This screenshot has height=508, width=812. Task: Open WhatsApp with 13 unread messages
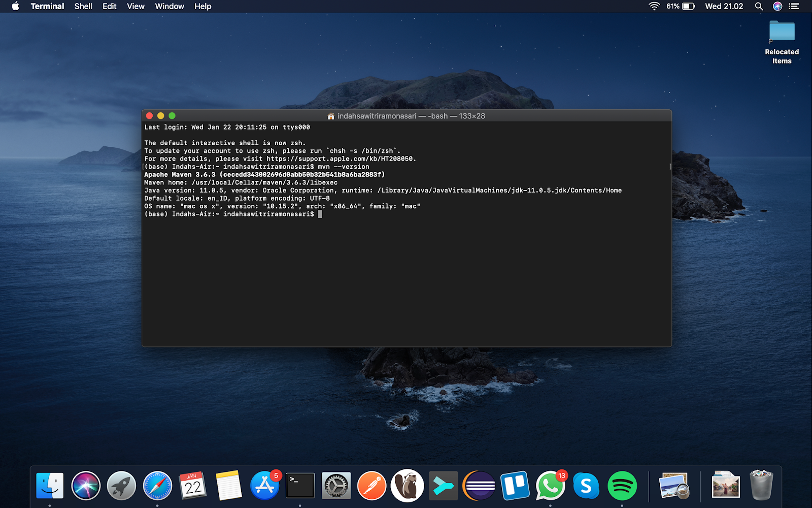click(551, 486)
